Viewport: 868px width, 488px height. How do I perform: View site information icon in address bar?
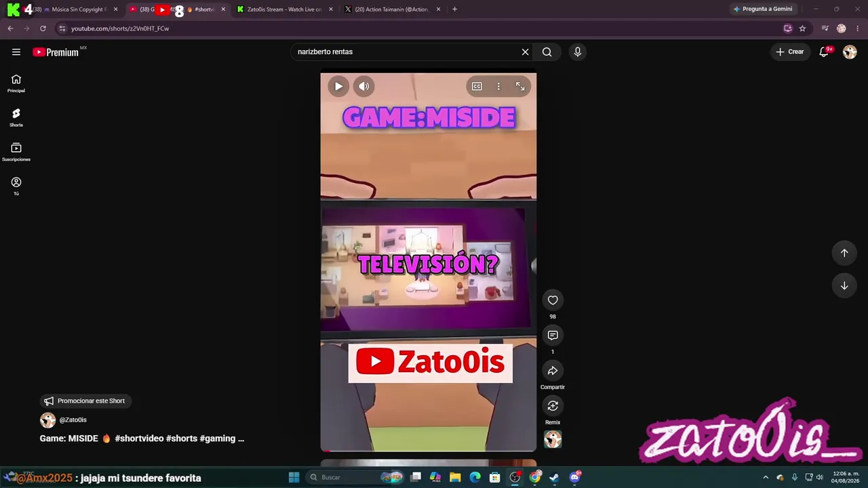coord(62,28)
